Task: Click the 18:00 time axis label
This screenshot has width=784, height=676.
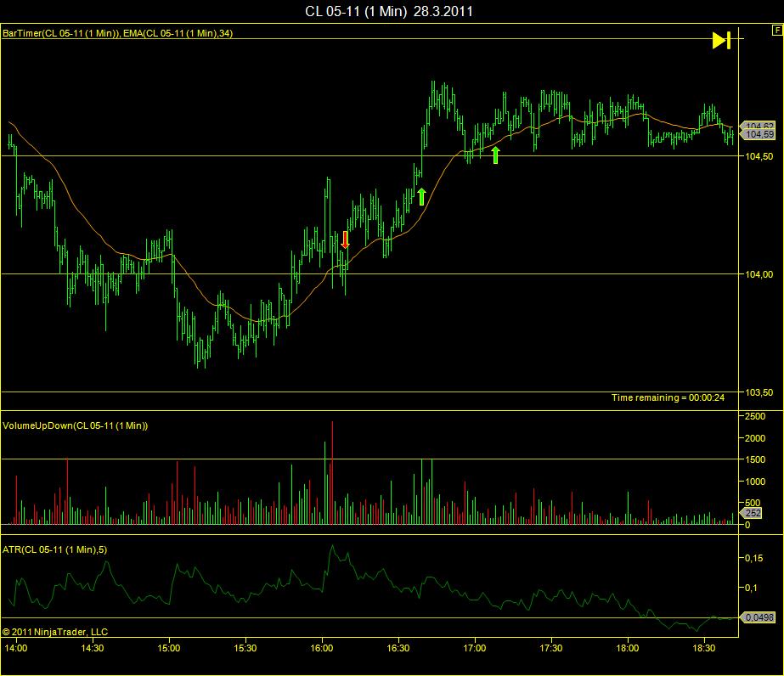Action: click(x=628, y=648)
